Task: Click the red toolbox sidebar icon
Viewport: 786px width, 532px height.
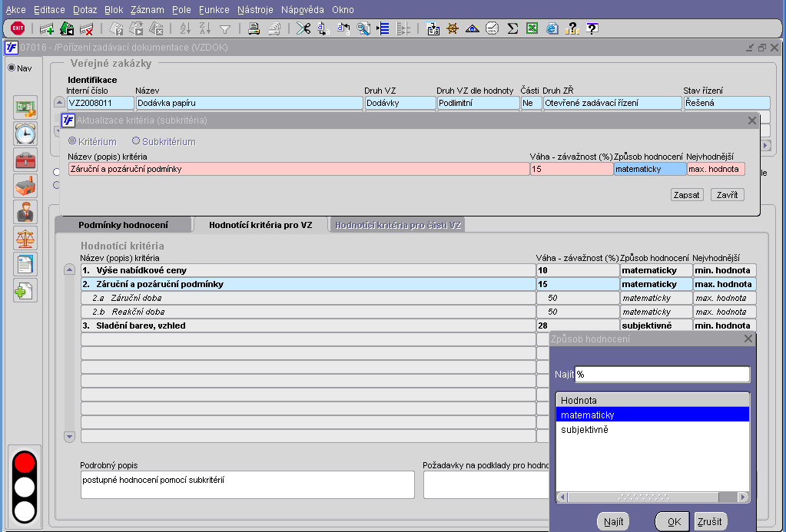Action: coord(25,160)
